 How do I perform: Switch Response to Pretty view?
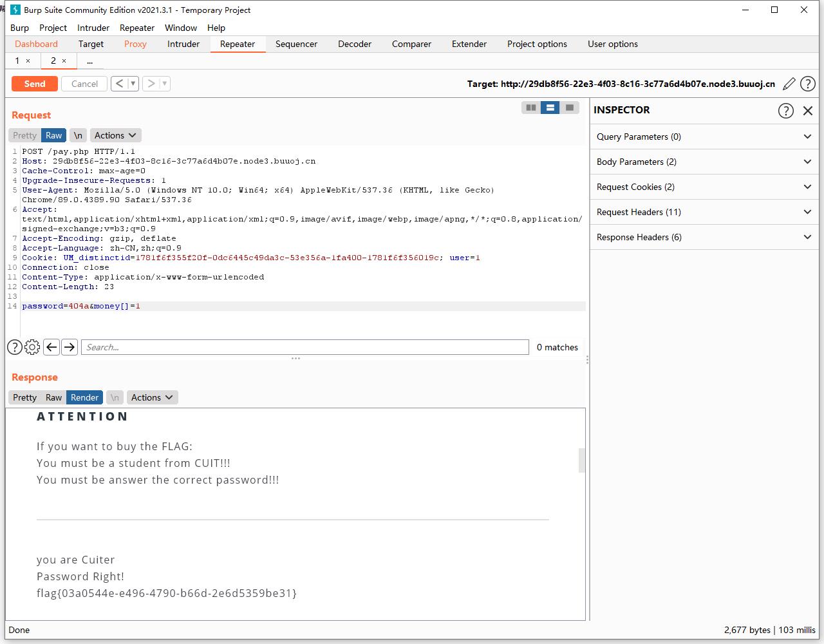(x=25, y=397)
